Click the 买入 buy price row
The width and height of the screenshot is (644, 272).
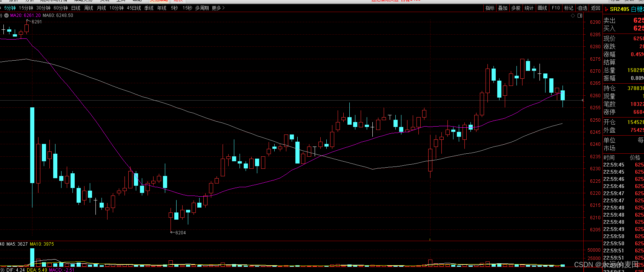623,28
